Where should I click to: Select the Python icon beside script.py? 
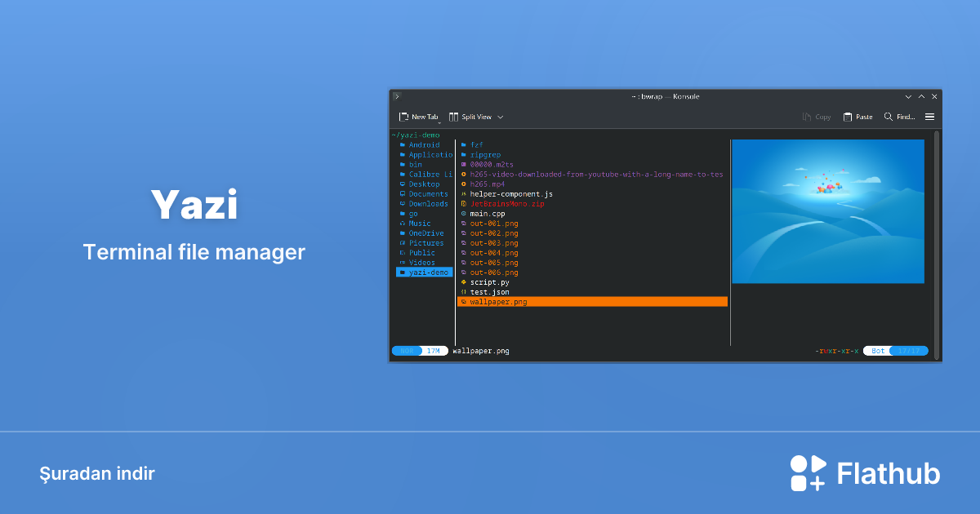point(464,281)
